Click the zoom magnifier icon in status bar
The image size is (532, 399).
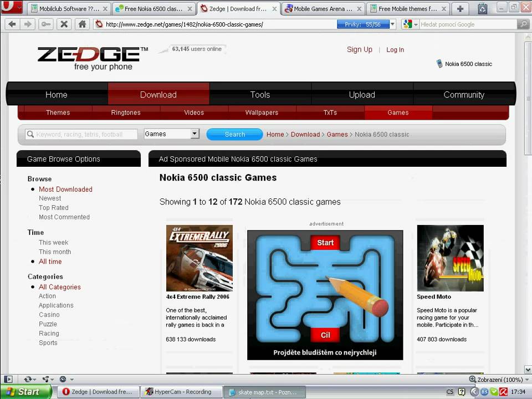pyautogui.click(x=472, y=379)
